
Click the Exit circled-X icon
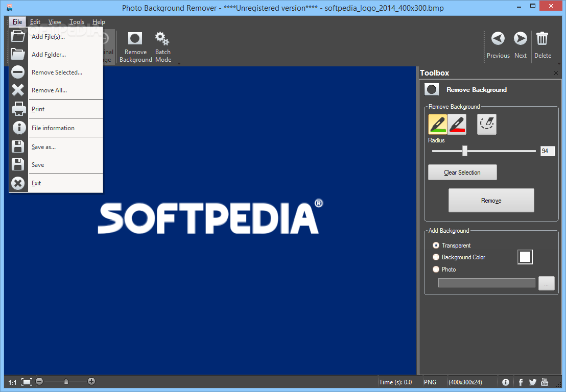(18, 183)
